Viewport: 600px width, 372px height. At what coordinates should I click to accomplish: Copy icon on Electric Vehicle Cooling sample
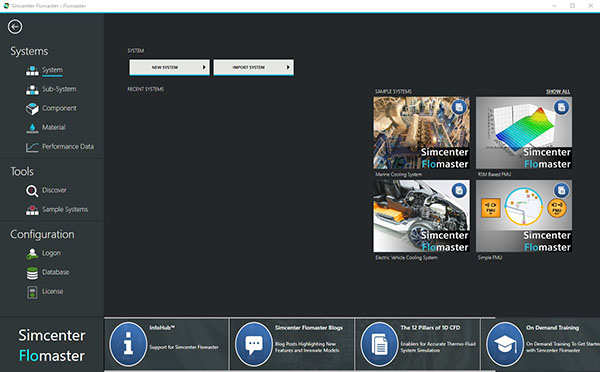tap(459, 190)
